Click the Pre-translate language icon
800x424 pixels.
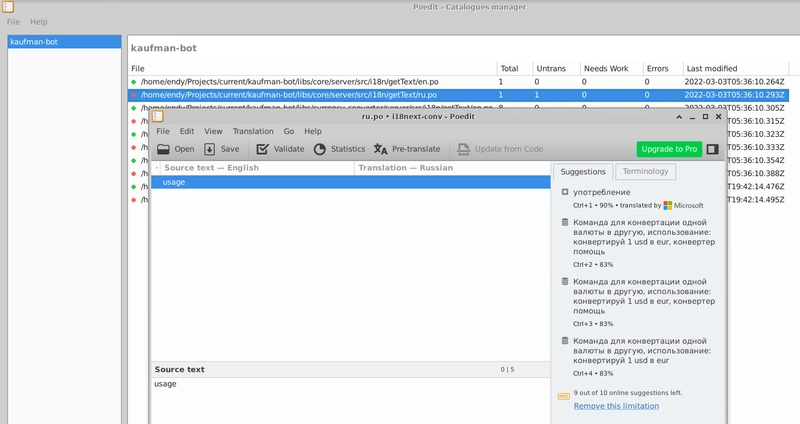click(x=380, y=149)
